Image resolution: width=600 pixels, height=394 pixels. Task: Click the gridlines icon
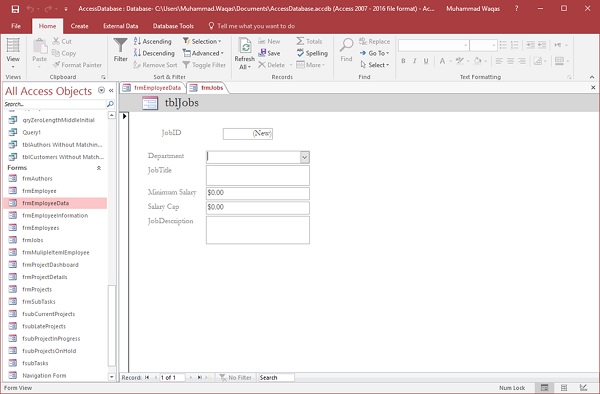click(559, 61)
